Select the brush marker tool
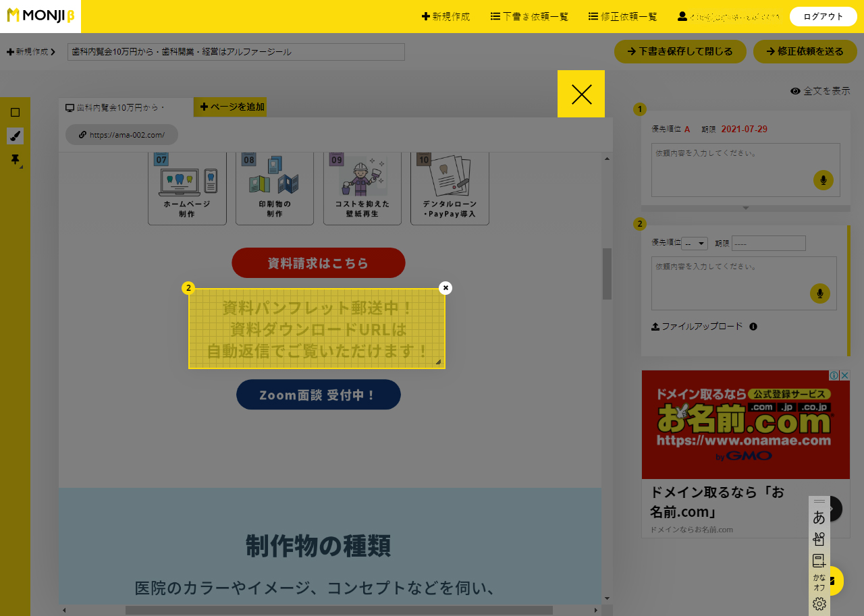Image resolution: width=864 pixels, height=616 pixels. (x=15, y=136)
